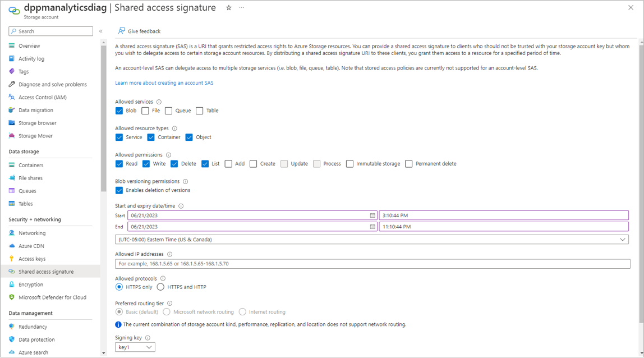Click the Encryption lock icon in sidebar
The image size is (644, 358).
click(x=11, y=284)
